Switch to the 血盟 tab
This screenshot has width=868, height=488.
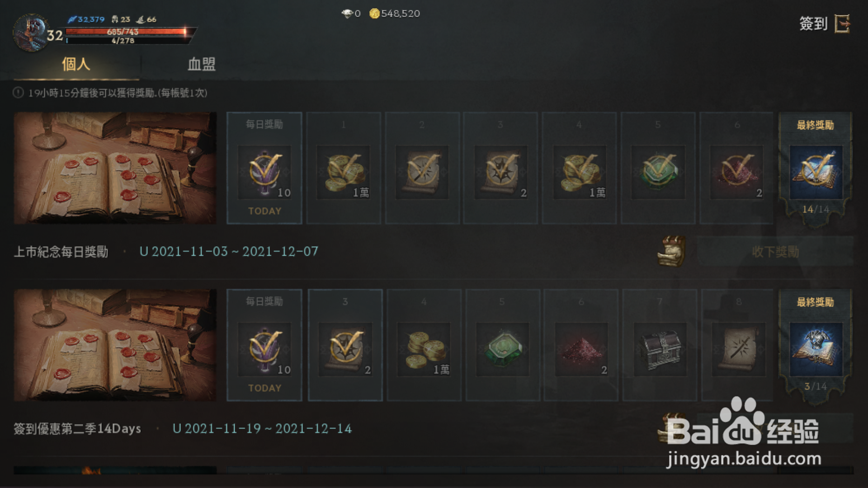coord(201,64)
